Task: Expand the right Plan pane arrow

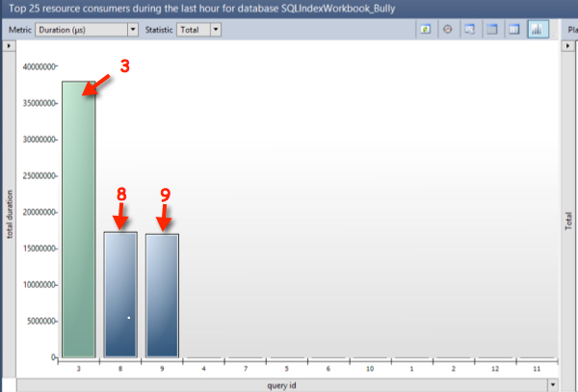Action: [x=567, y=46]
